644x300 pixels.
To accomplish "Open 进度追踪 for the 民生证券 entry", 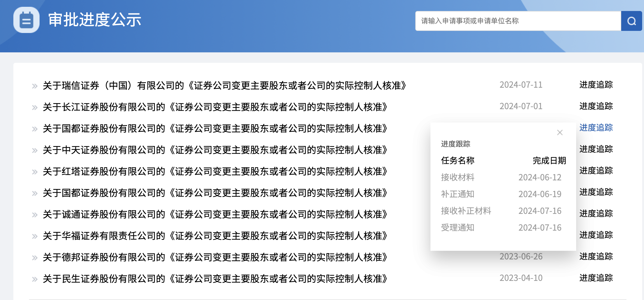I will [x=596, y=277].
